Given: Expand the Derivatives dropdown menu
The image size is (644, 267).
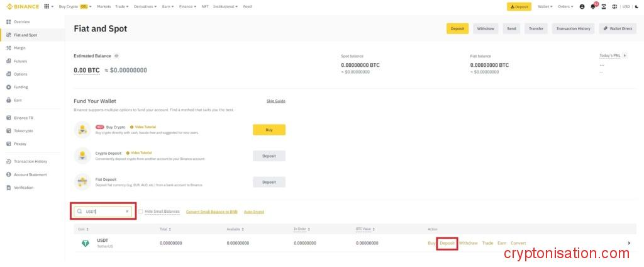Looking at the screenshot, I should 147,6.
